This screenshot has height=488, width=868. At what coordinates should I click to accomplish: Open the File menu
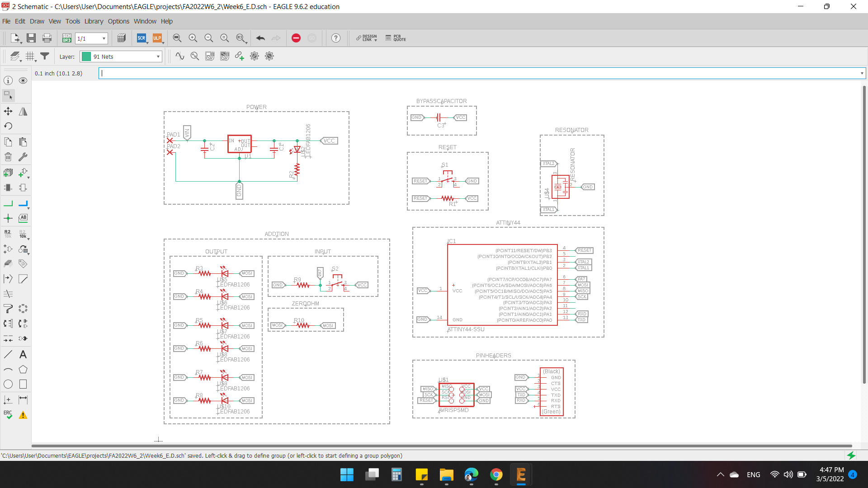click(6, 21)
